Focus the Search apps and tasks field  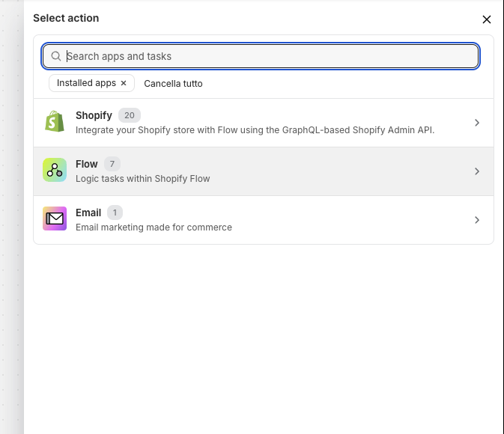tap(270, 56)
